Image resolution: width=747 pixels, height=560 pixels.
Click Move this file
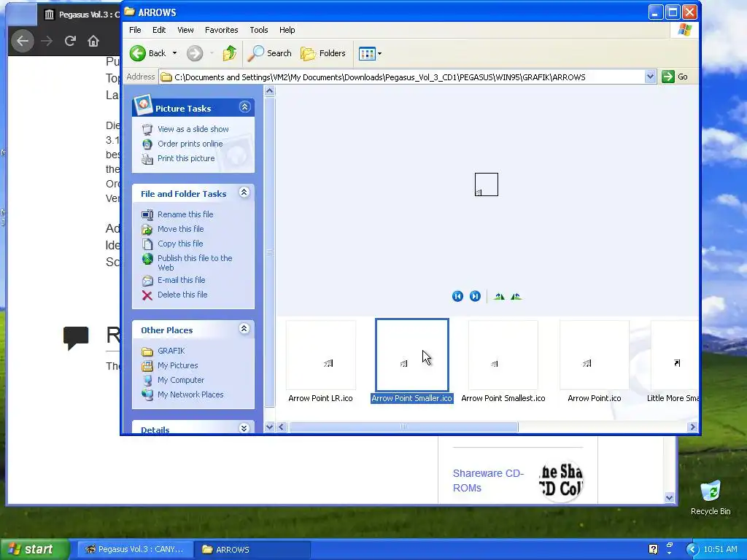click(181, 229)
